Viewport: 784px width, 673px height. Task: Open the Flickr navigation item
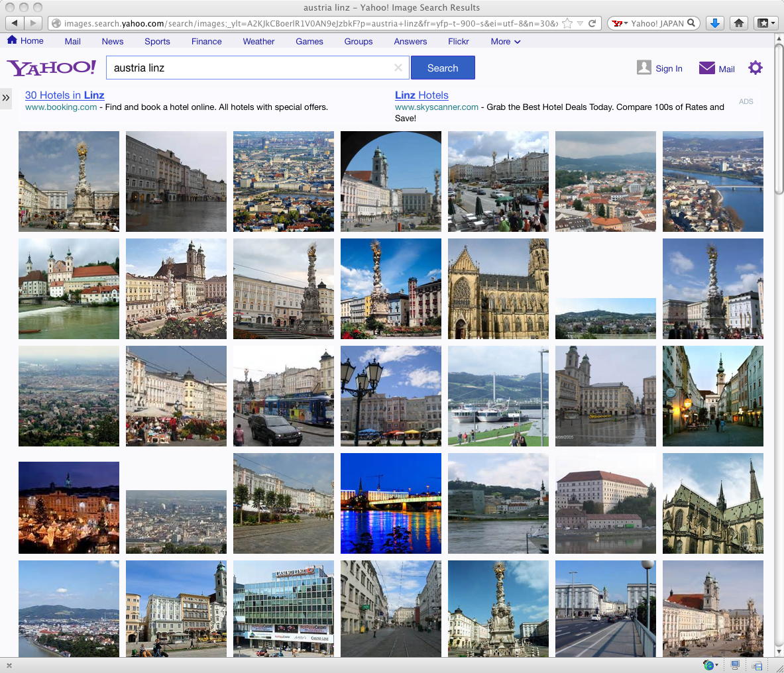(x=458, y=41)
